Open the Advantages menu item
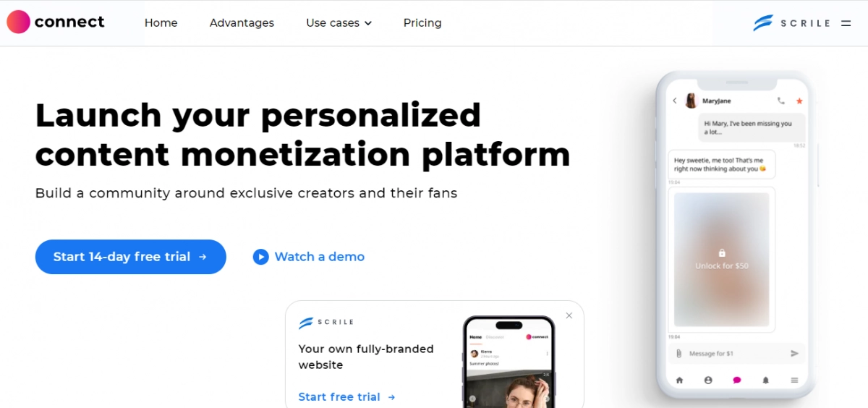The image size is (868, 408). pyautogui.click(x=242, y=23)
